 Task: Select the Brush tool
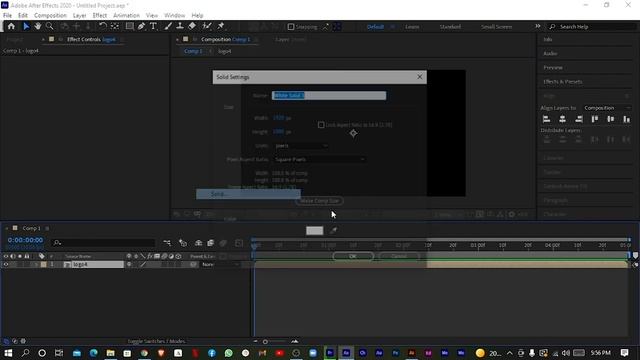click(x=168, y=26)
